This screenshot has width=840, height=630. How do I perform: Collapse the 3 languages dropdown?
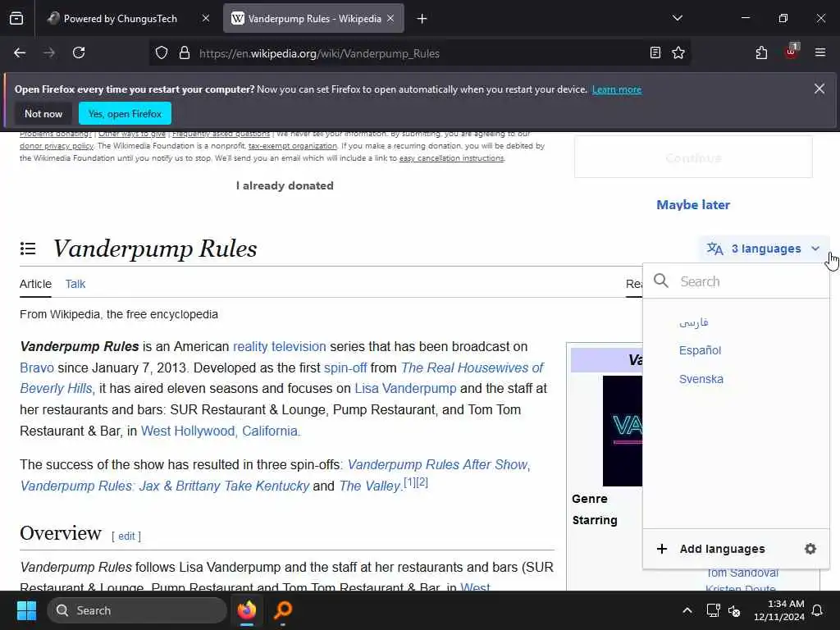point(764,249)
